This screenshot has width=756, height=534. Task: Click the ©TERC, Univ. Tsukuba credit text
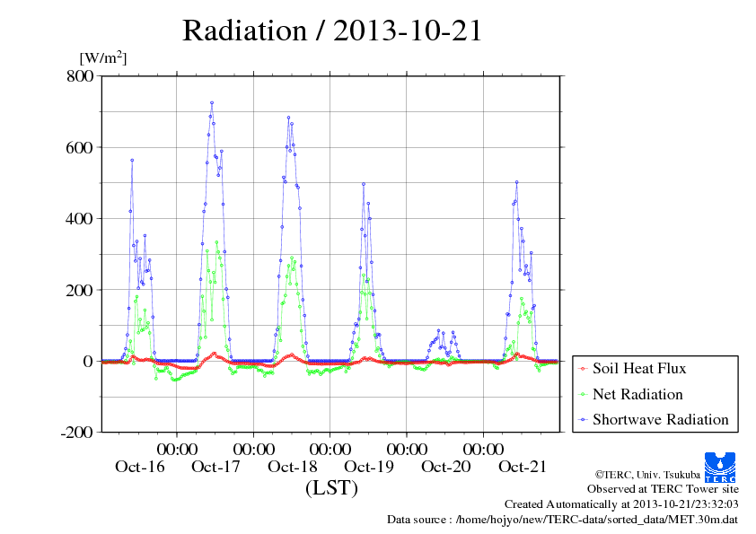point(647,475)
